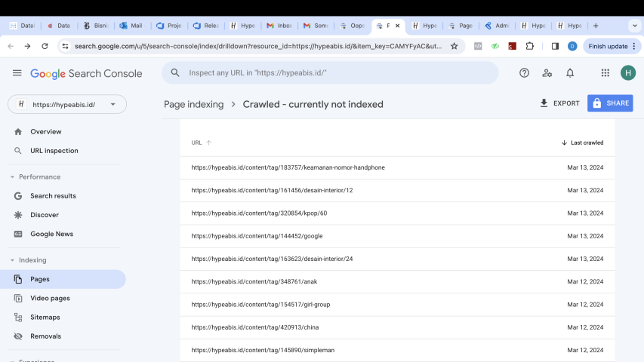The height and width of the screenshot is (362, 644).
Task: Bookmark this page with star icon
Action: click(x=454, y=46)
